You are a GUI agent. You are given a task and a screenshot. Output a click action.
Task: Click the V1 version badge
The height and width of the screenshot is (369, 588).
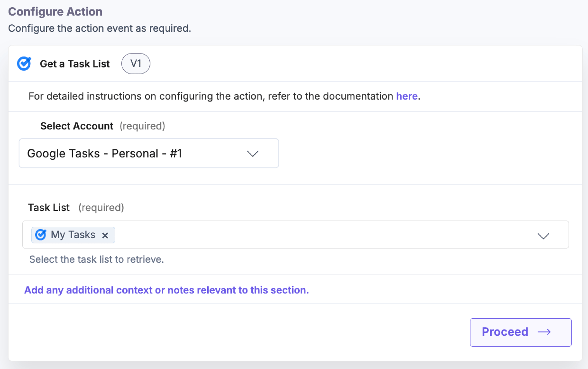[x=136, y=64]
